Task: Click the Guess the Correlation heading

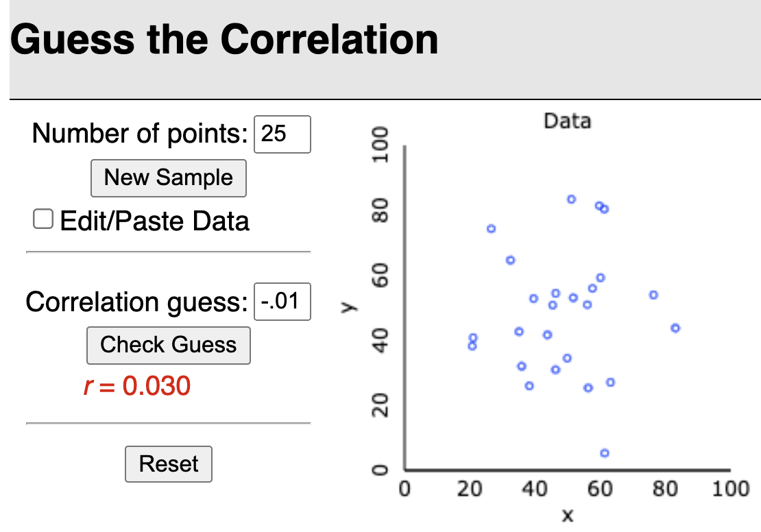Action: click(224, 39)
